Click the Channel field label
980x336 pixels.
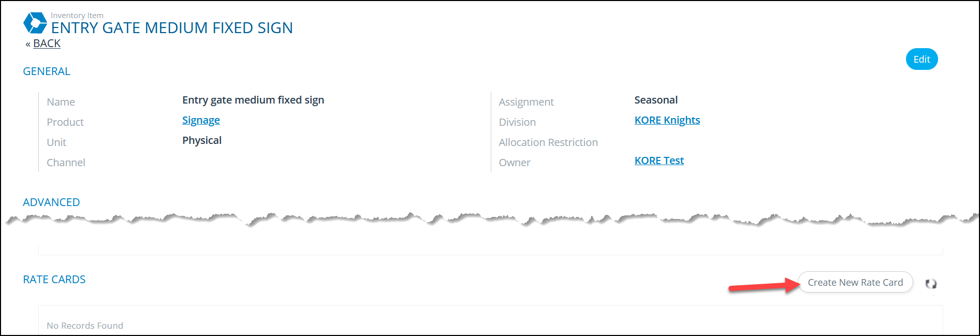pyautogui.click(x=66, y=163)
